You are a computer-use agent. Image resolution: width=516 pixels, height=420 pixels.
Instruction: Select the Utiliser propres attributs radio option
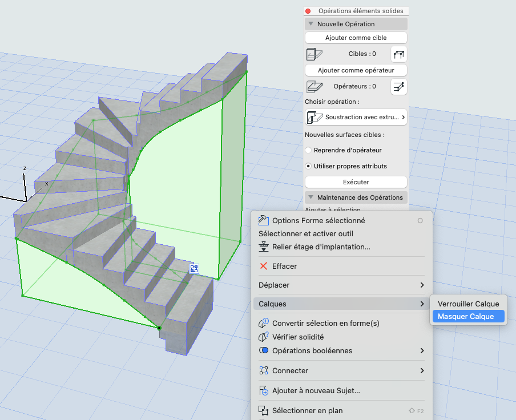pos(308,166)
